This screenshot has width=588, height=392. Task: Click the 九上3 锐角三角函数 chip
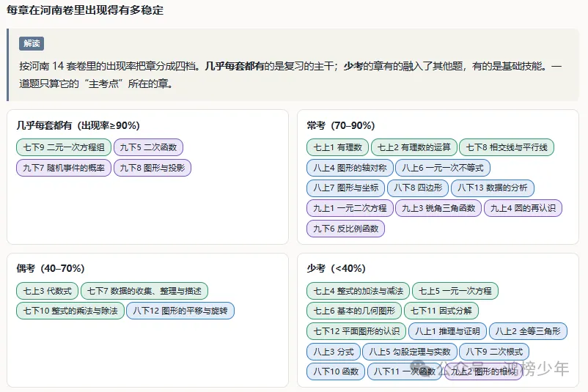[x=438, y=208]
